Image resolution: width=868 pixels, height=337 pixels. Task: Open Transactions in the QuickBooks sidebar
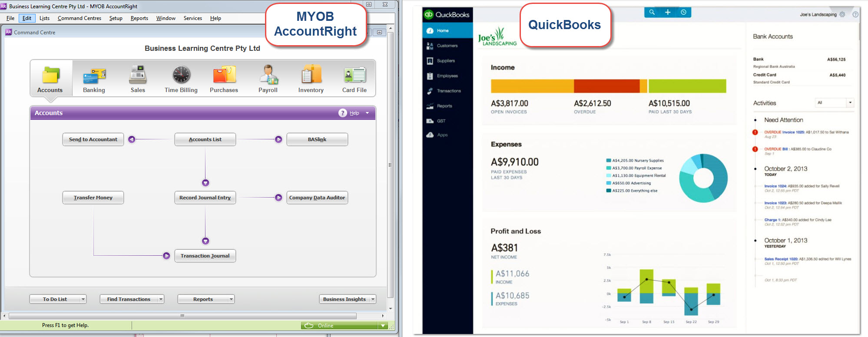pos(447,91)
